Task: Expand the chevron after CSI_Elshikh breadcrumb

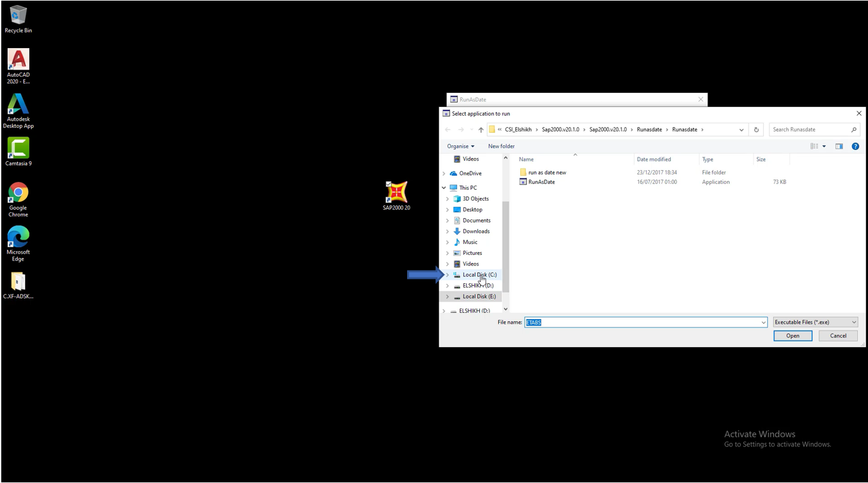Action: click(x=537, y=130)
